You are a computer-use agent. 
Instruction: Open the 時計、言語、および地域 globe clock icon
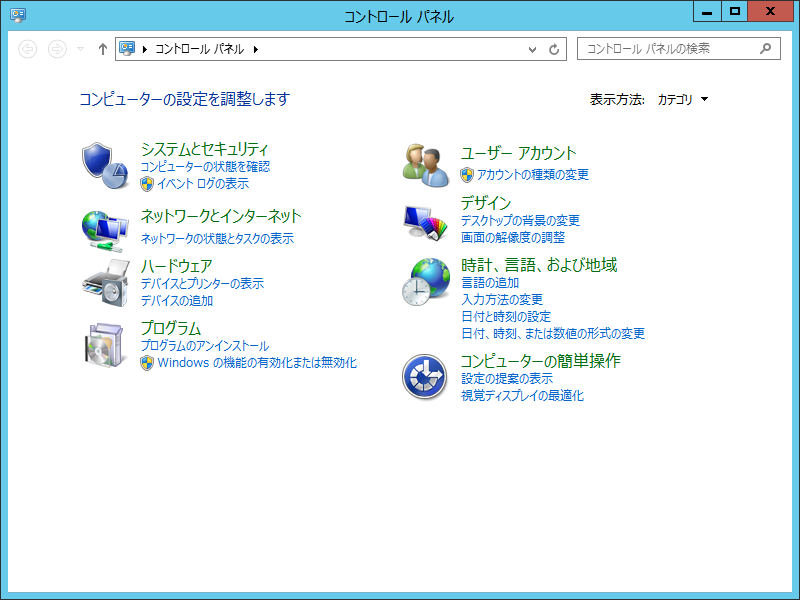click(x=426, y=282)
